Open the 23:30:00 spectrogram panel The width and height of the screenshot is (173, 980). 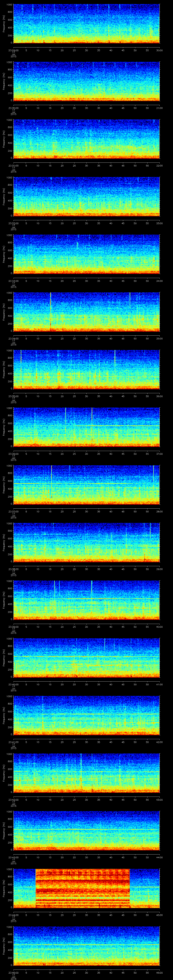click(x=86, y=81)
